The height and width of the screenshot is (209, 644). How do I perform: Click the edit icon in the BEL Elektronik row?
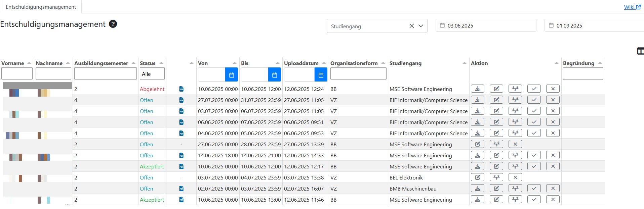pyautogui.click(x=477, y=177)
